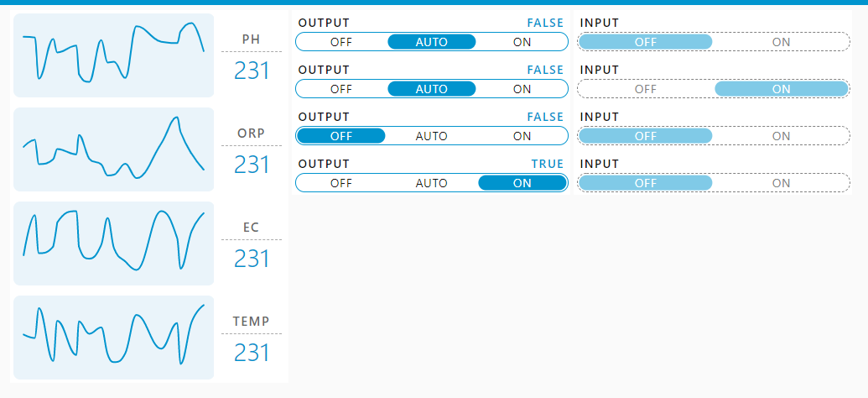Click ON for first input row
This screenshot has width=868, height=398.
click(781, 42)
